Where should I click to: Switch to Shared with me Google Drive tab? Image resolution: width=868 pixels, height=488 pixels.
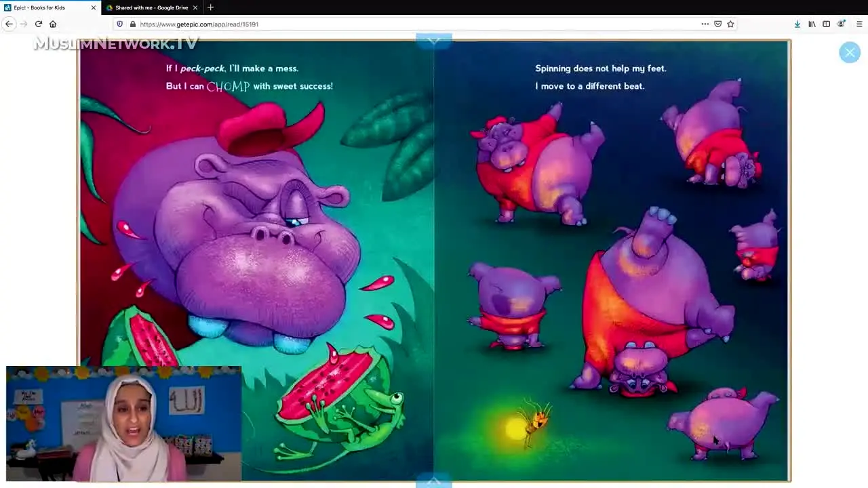pos(151,7)
